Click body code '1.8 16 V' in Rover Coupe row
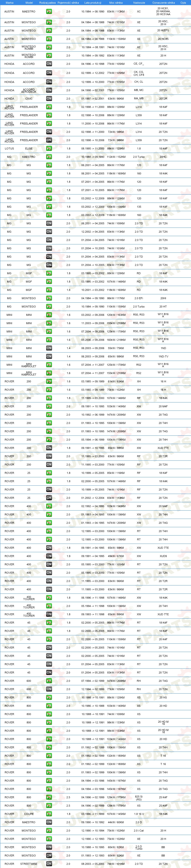The height and width of the screenshot is (868, 191). tap(139, 814)
